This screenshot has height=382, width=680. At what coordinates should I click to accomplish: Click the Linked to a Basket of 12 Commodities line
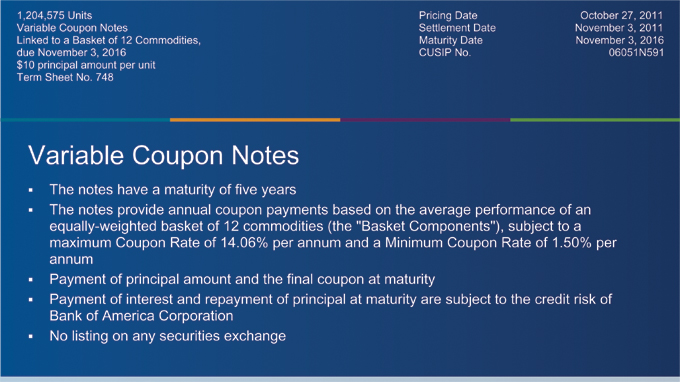(108, 40)
